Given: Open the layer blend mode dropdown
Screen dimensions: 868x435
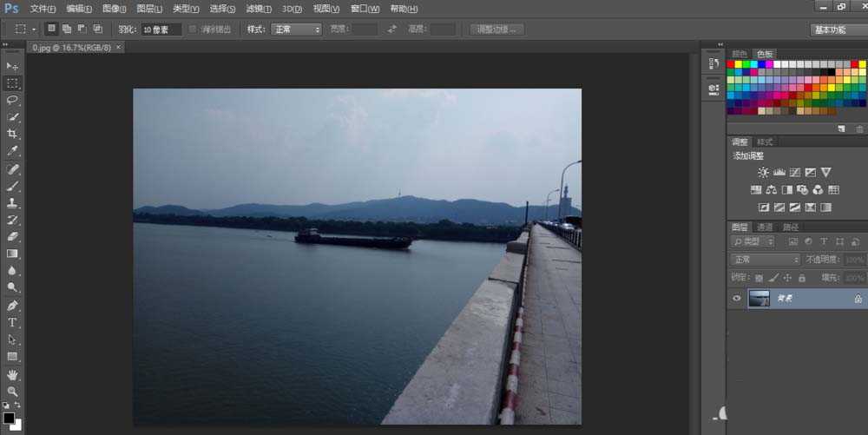Looking at the screenshot, I should [765, 260].
